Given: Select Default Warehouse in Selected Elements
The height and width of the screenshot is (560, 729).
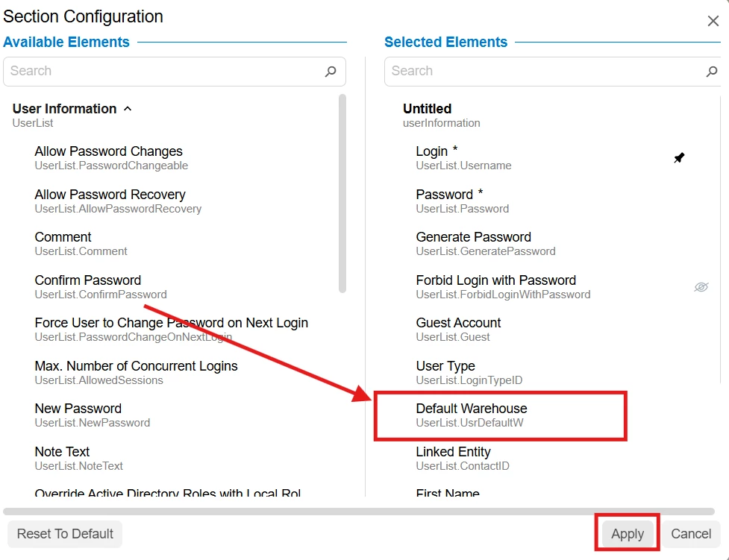Looking at the screenshot, I should 472,415.
